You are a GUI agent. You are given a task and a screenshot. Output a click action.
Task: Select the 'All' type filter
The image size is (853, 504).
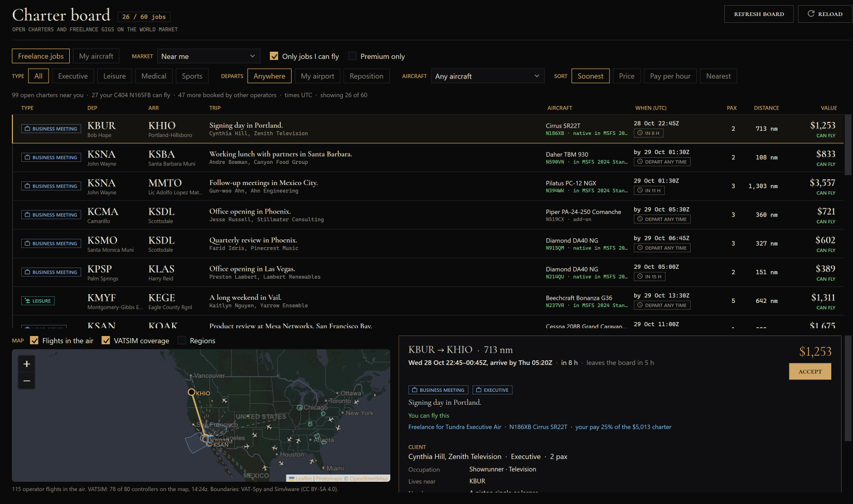[38, 76]
